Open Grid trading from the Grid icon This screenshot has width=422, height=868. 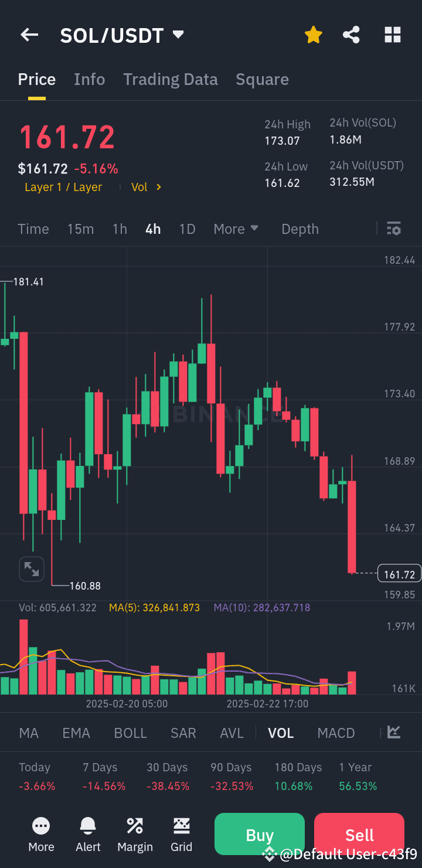click(181, 834)
